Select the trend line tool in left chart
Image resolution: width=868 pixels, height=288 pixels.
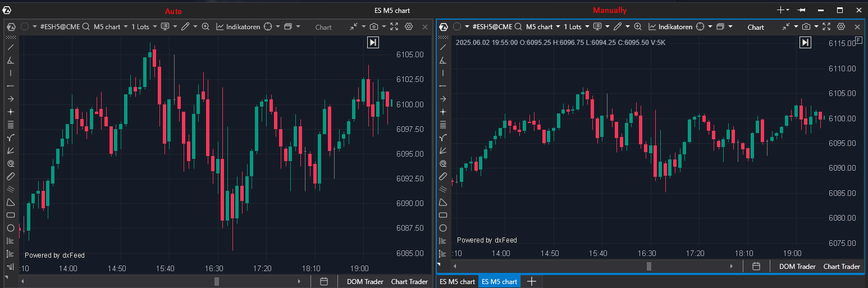(10, 47)
